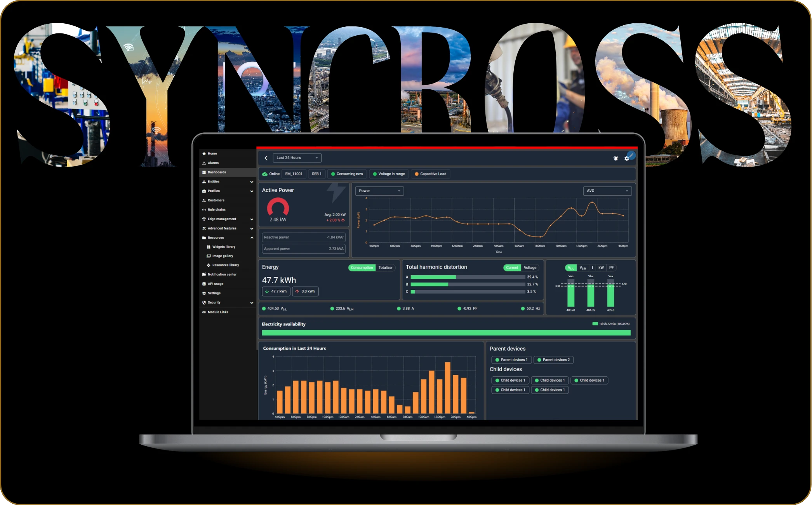Click the Edge management antenna icon
Screen dimensions: 812x506
(x=204, y=219)
